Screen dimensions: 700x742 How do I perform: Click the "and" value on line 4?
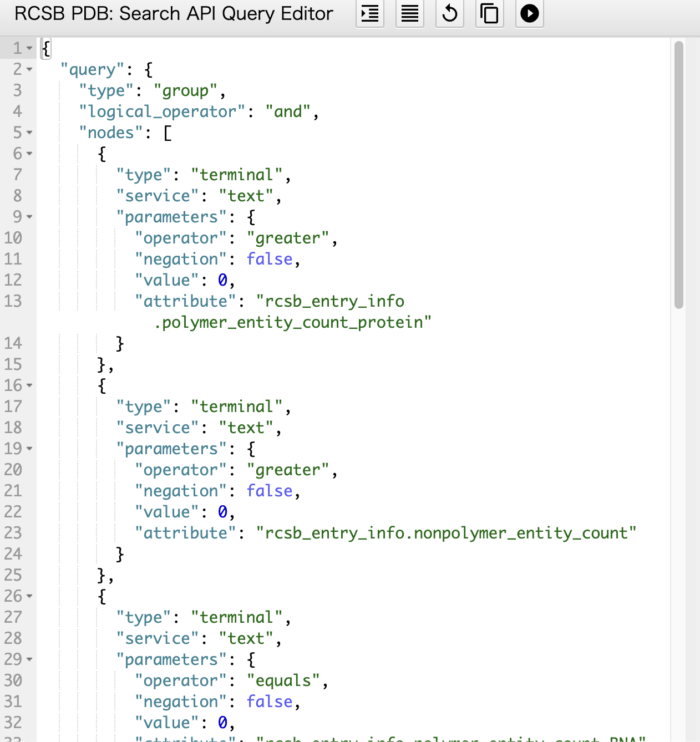tap(288, 111)
